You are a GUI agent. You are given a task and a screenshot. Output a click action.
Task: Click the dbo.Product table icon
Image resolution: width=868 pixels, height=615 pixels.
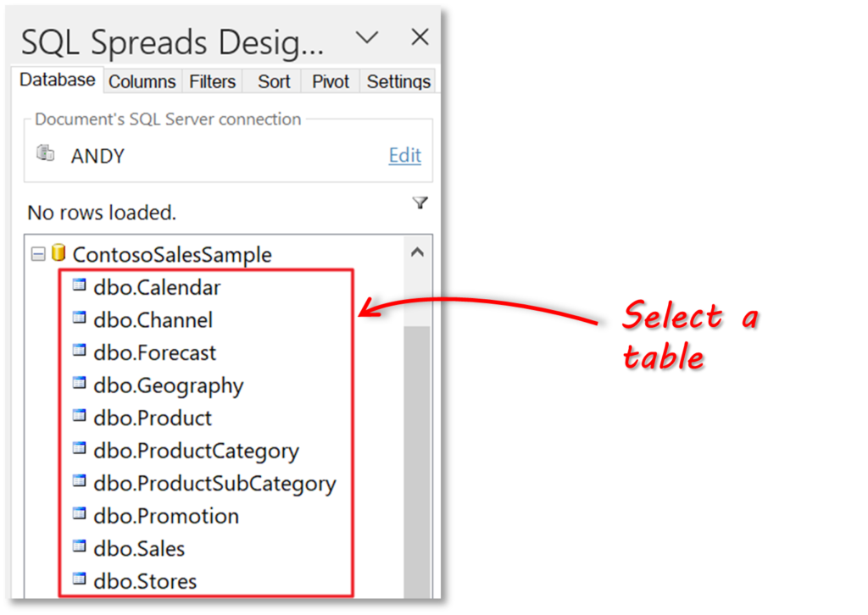(80, 416)
